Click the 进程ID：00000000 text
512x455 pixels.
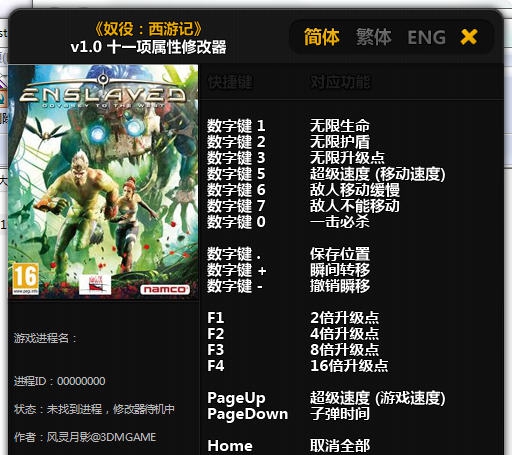pos(60,381)
